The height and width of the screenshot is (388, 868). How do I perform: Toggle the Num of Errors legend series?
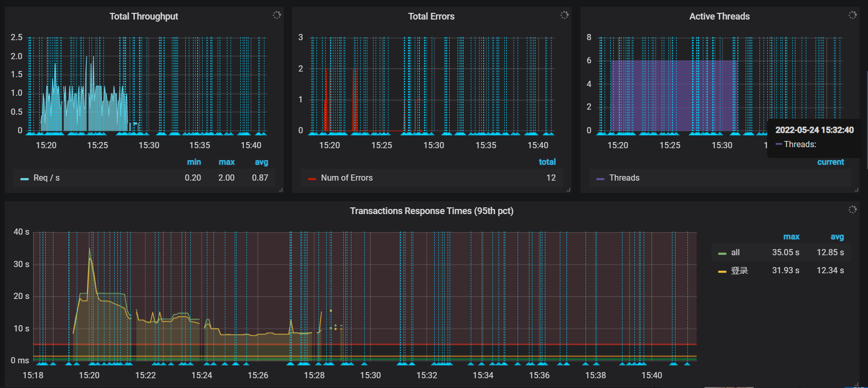point(347,178)
